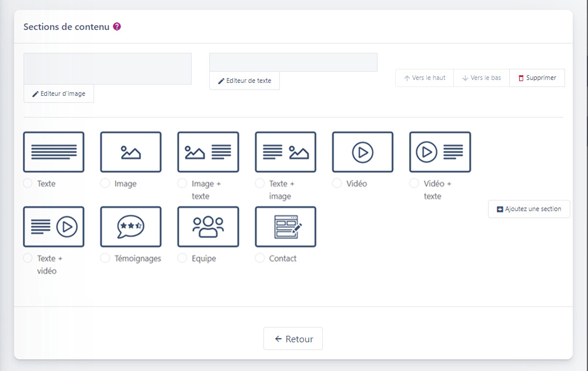Choose the Témoignages speech bubble icon
The width and height of the screenshot is (588, 371).
click(x=131, y=226)
